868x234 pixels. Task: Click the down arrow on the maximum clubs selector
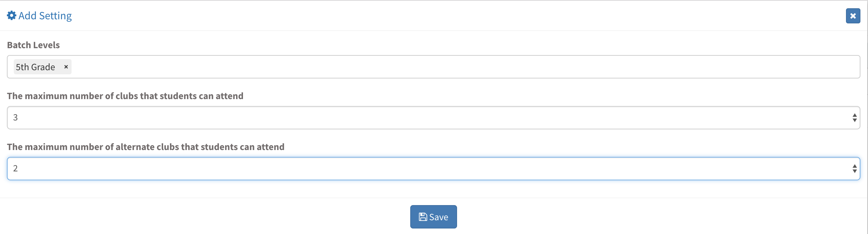(855, 120)
